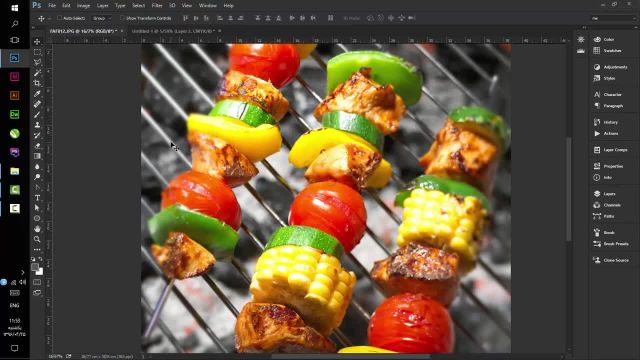Viewport: 640px width, 360px height.
Task: Select the Crop tool
Action: [37, 83]
